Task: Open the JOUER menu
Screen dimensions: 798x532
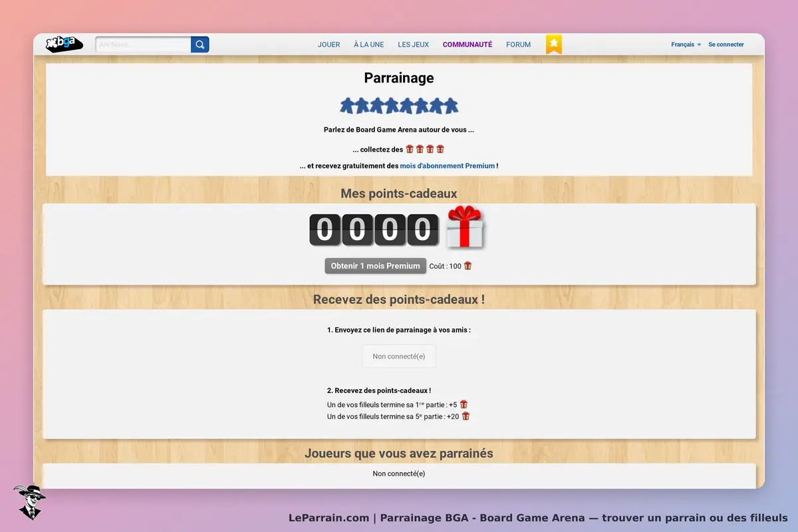Action: (329, 45)
